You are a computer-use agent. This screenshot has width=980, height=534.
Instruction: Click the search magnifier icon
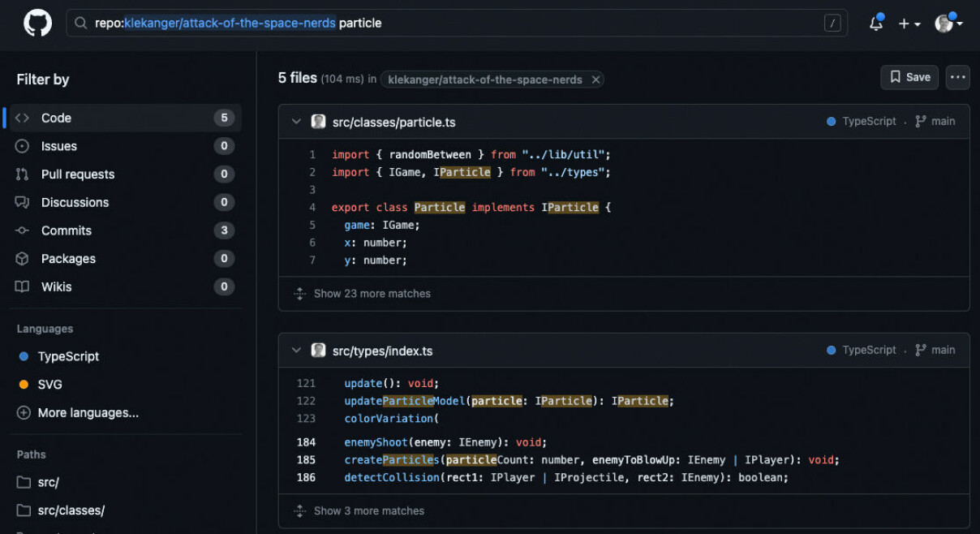(x=80, y=24)
